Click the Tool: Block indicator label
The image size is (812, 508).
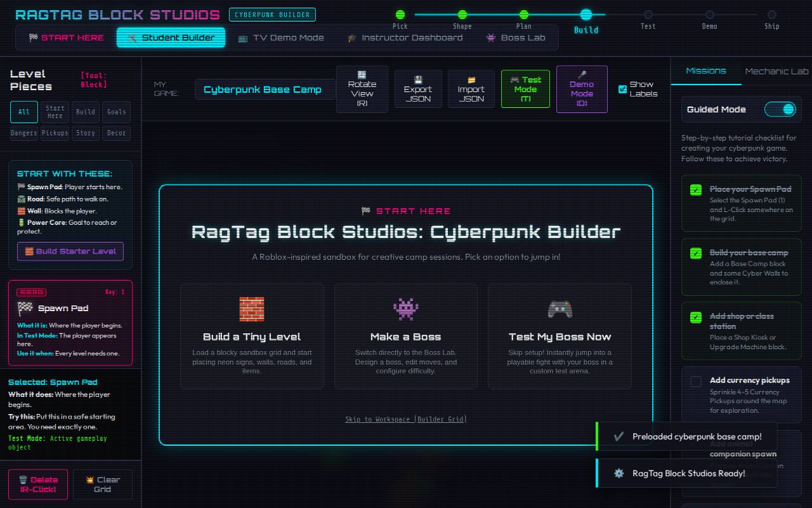point(94,80)
